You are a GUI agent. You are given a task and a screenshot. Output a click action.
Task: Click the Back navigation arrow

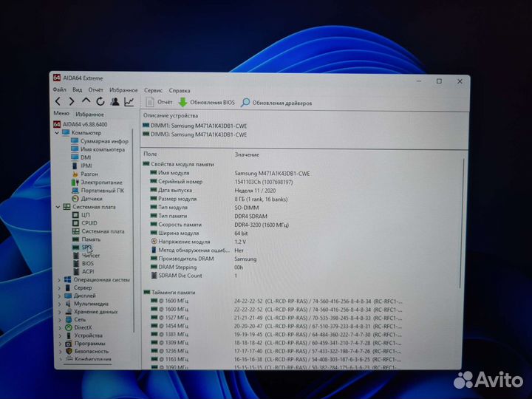(x=58, y=101)
